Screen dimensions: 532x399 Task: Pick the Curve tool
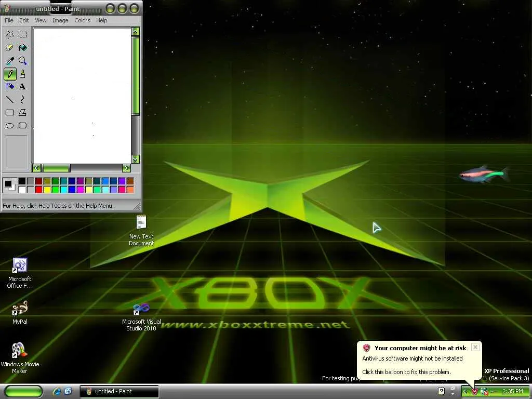[x=23, y=99]
